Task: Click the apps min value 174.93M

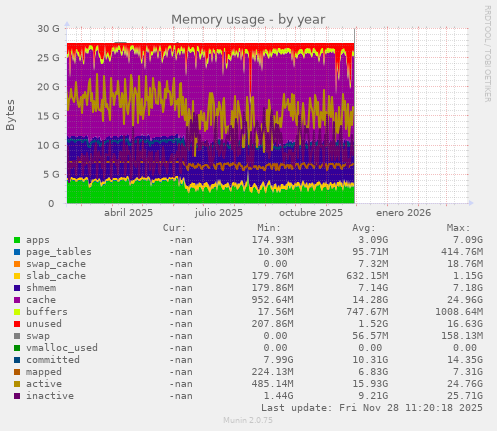Action: [x=272, y=240]
